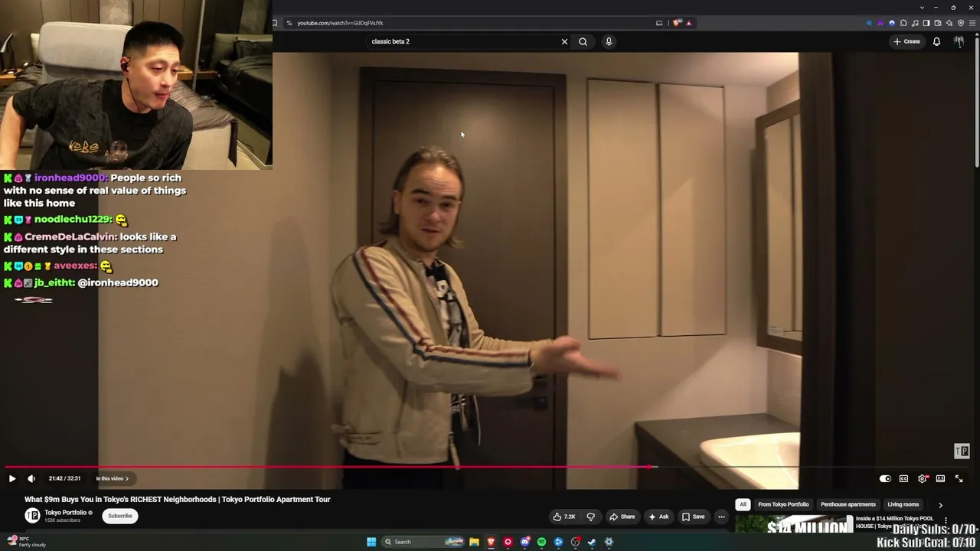980x551 pixels.
Task: Open the browser tab search chevron
Action: 922,8
